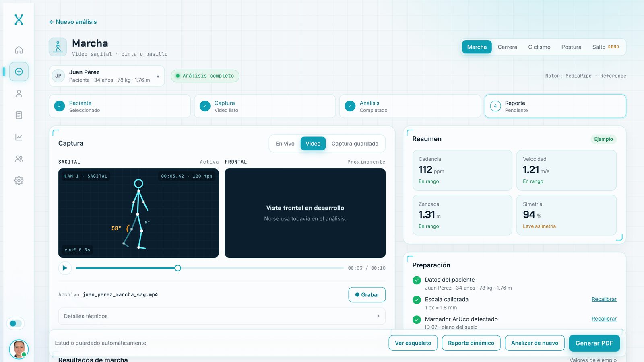Click the video progress slider handle

tap(178, 268)
